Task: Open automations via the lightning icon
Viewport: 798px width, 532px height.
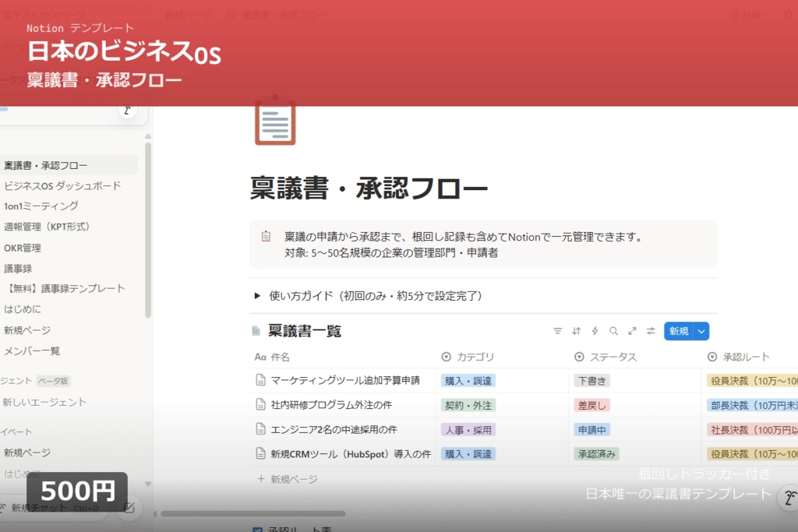Action: tap(595, 331)
